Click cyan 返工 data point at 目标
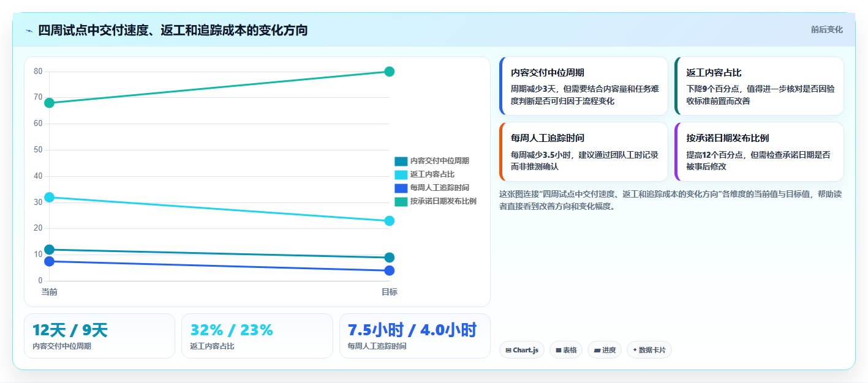Viewport: 868px width, 383px height. [x=389, y=221]
